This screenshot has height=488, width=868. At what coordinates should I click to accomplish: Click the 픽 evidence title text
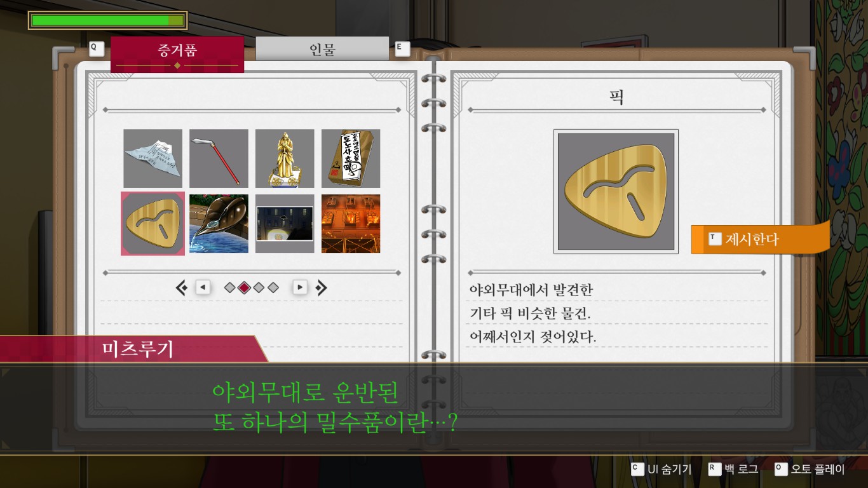616,97
